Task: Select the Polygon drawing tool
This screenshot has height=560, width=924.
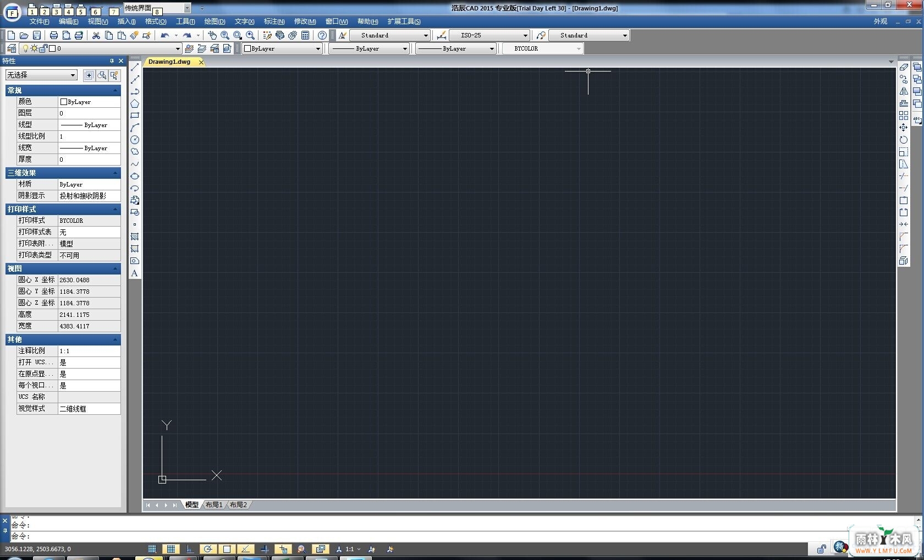Action: (x=135, y=103)
